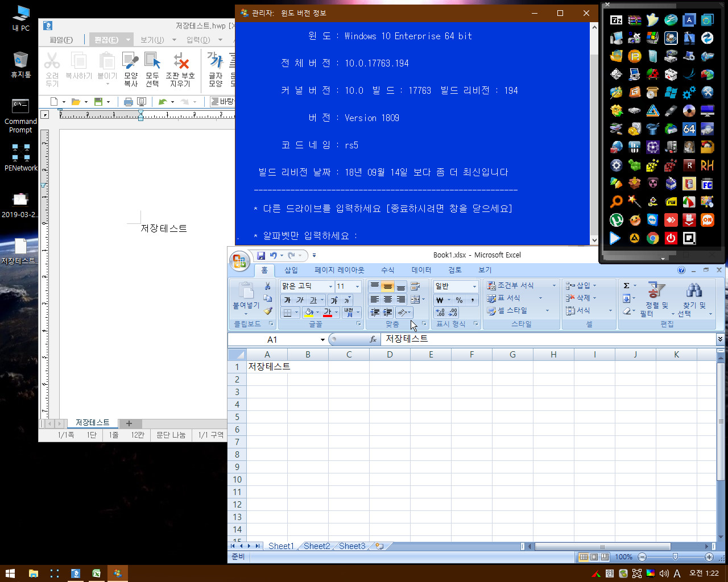Click the 정렬 및 필터 button in Excel

(x=657, y=300)
